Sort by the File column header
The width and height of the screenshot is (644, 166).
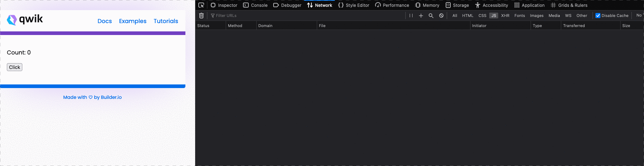[x=393, y=26]
